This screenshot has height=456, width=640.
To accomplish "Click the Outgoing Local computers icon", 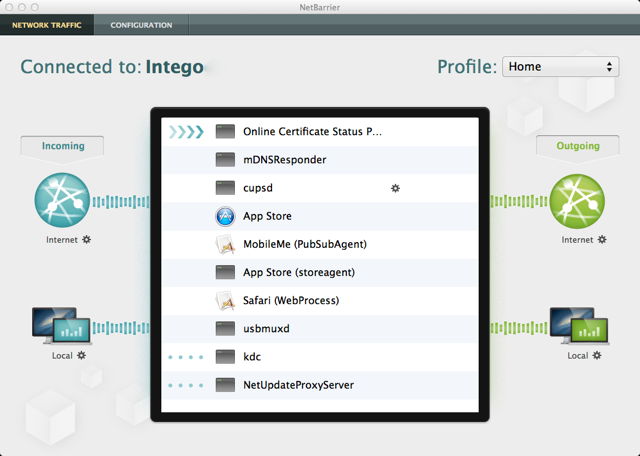I will click(579, 325).
